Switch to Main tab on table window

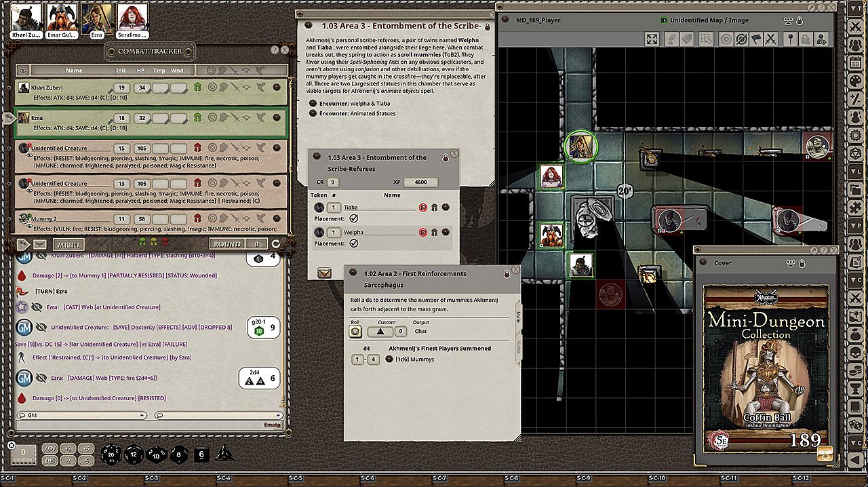(517, 316)
